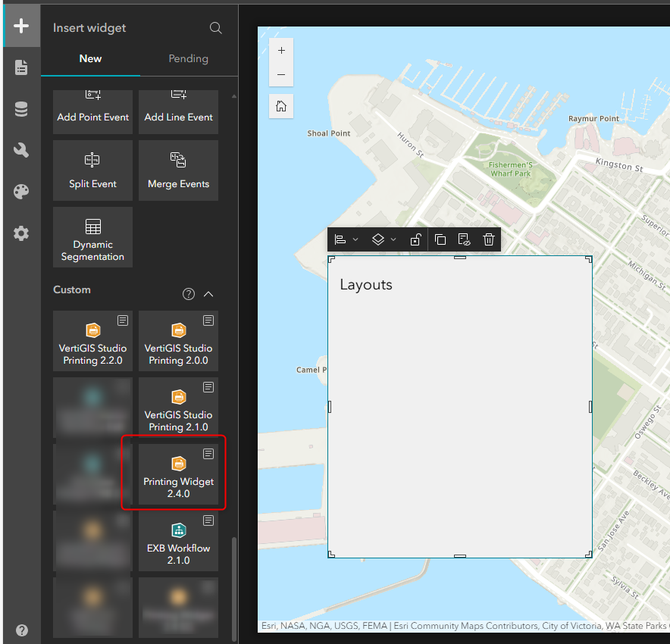
Task: Choose the EXB Workflow 2.1.0 widget
Action: [x=178, y=541]
